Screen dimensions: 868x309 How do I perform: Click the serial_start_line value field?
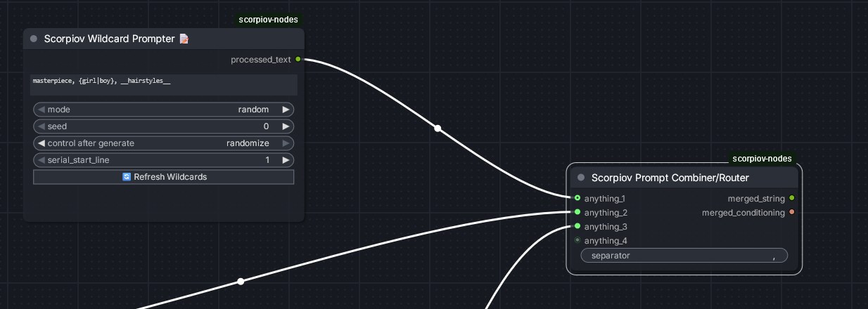click(x=163, y=160)
